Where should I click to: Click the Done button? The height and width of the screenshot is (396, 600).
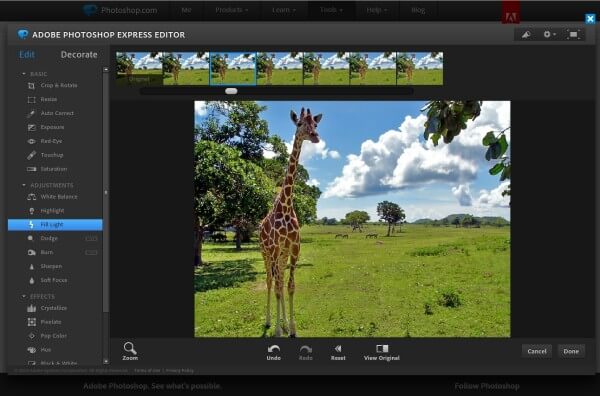[571, 351]
